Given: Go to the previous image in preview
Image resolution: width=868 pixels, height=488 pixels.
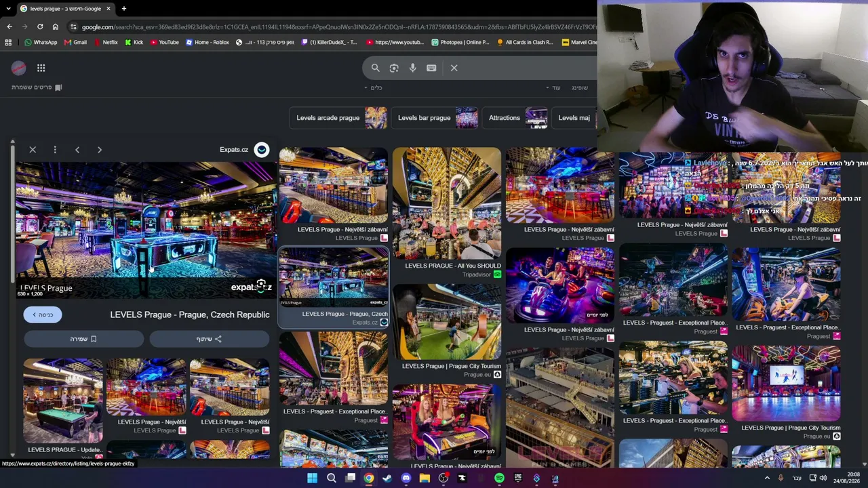Looking at the screenshot, I should 77,150.
